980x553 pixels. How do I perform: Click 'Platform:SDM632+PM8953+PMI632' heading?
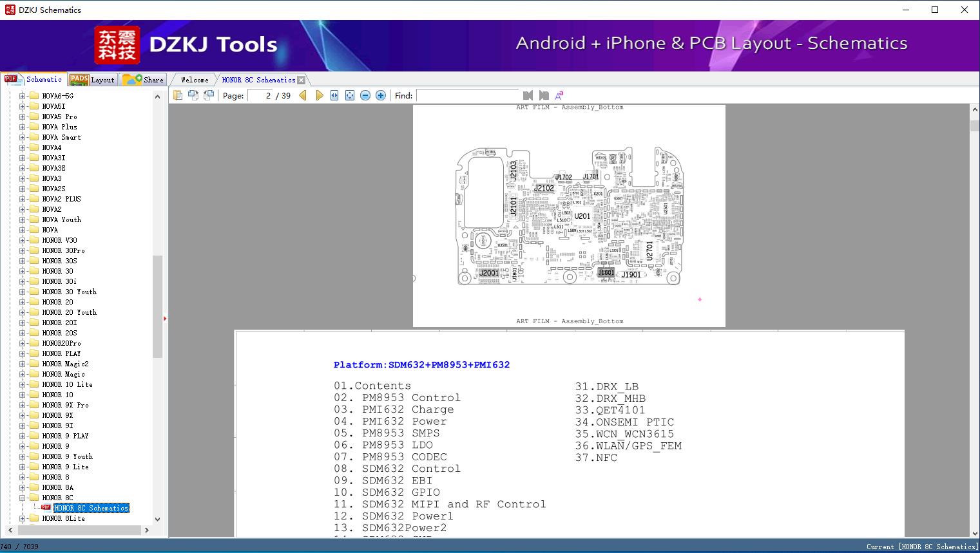pyautogui.click(x=421, y=364)
